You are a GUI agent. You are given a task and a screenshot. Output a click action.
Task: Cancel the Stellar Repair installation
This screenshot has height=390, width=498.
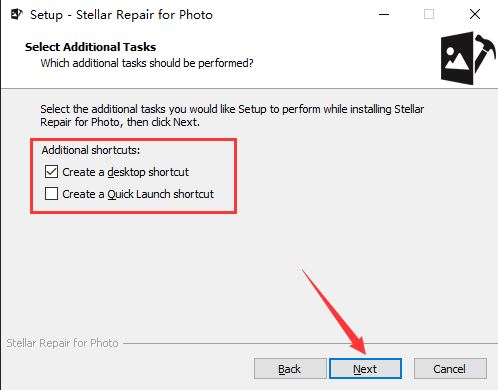[450, 369]
